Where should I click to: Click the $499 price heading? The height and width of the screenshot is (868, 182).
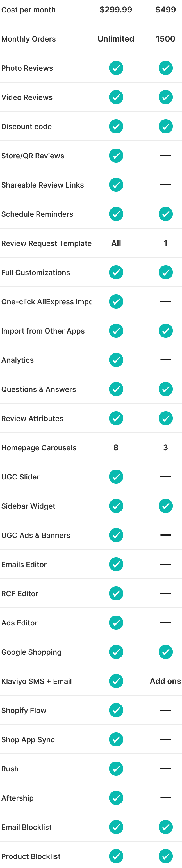[165, 10]
